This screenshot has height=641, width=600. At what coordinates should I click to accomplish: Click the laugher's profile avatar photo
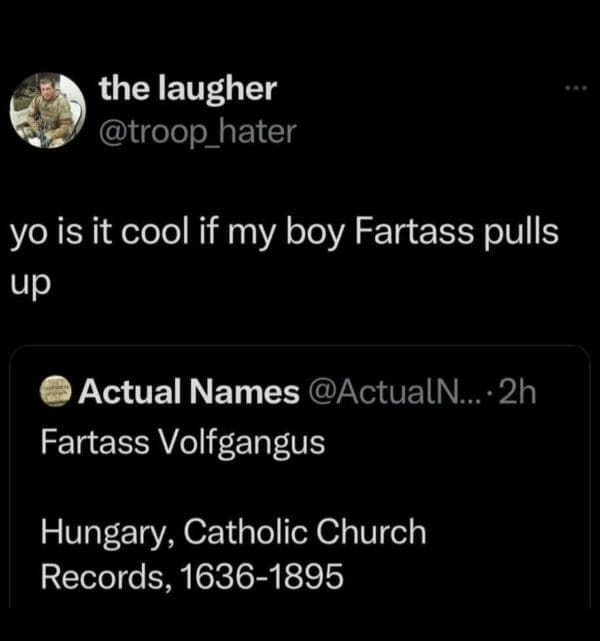point(48,110)
